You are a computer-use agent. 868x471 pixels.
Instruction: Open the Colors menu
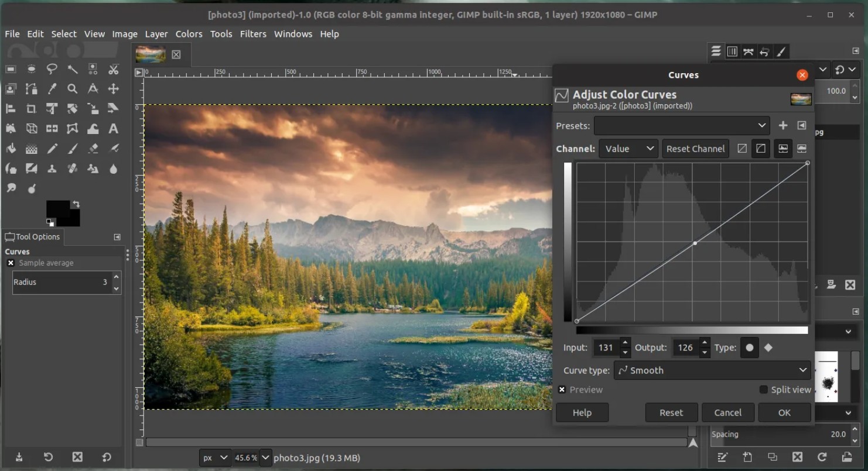189,34
